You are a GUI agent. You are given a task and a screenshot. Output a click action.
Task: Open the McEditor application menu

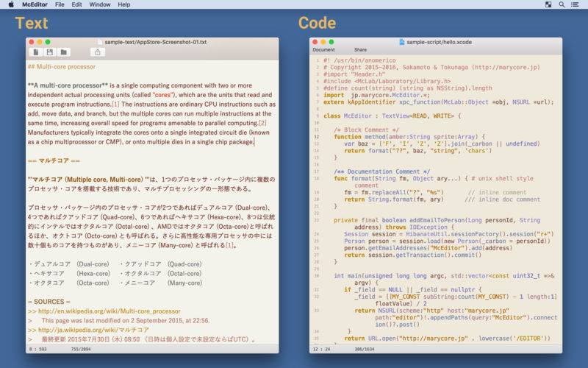point(35,4)
